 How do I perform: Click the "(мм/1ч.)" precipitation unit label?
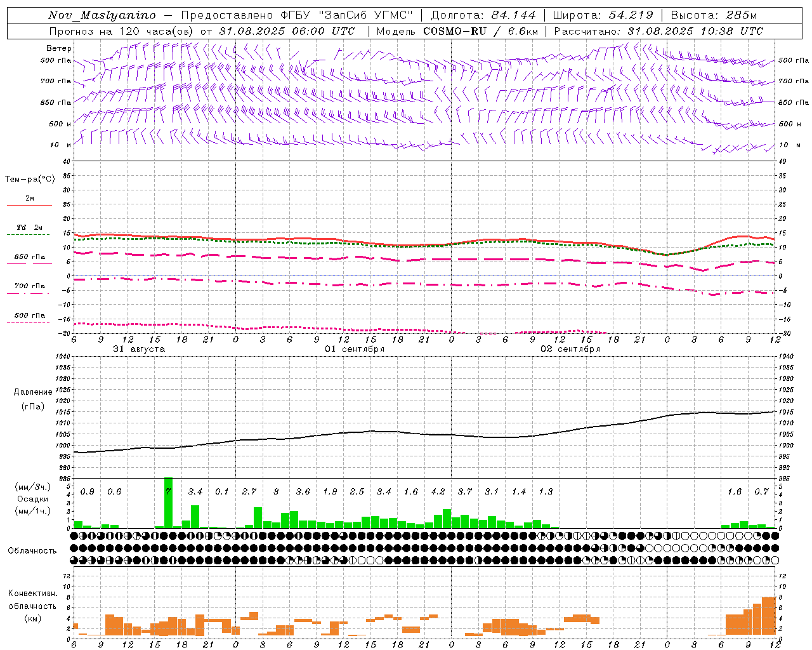33,511
